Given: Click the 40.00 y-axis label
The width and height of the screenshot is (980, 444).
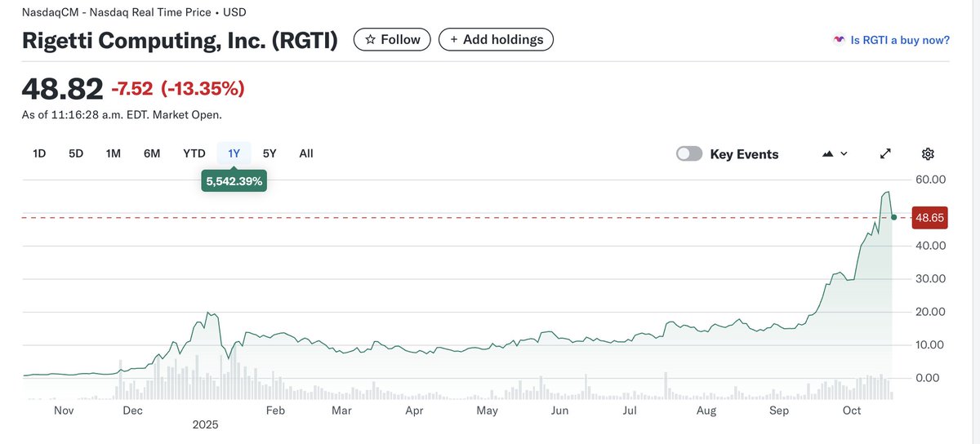Looking at the screenshot, I should coord(931,246).
